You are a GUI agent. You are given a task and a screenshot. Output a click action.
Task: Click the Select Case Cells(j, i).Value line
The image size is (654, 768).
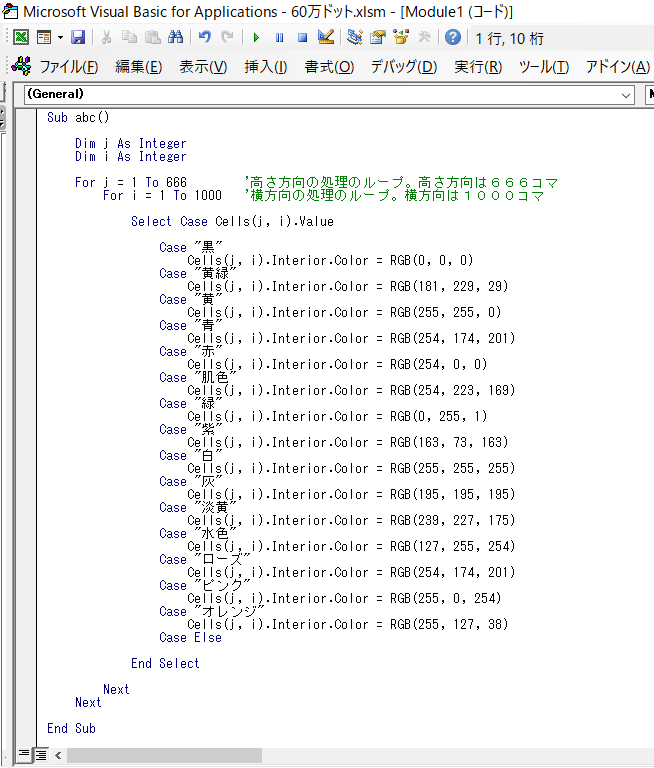pos(232,221)
